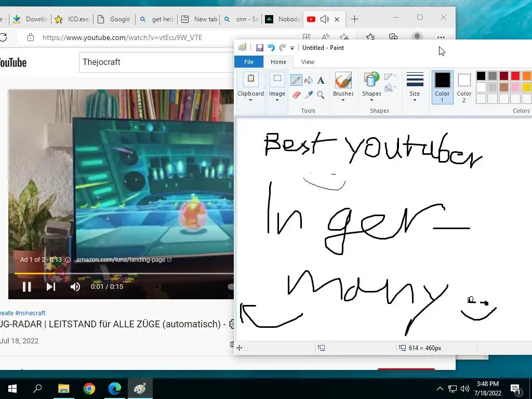This screenshot has width=532, height=399.
Task: Click the taskbar clock showing 3:48 PM
Action: click(487, 389)
